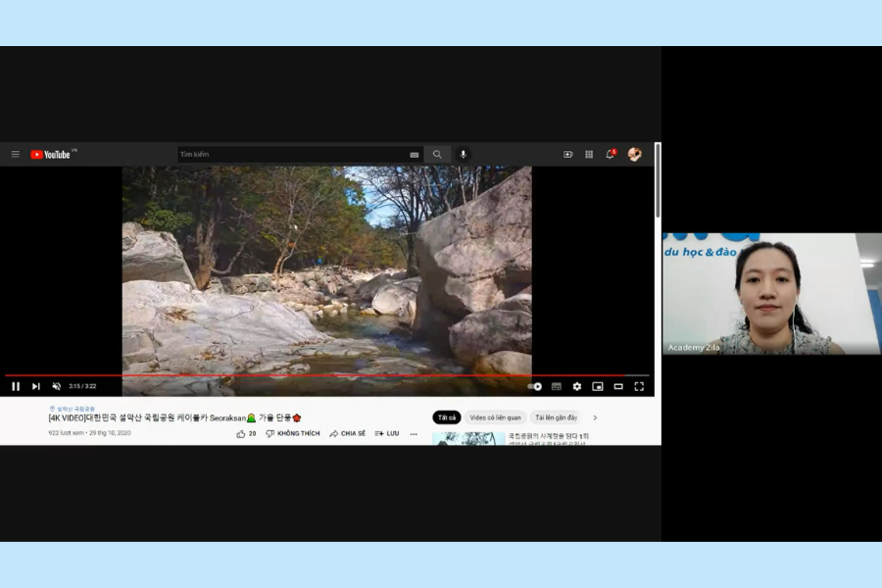Open the notifications bell

coord(610,154)
